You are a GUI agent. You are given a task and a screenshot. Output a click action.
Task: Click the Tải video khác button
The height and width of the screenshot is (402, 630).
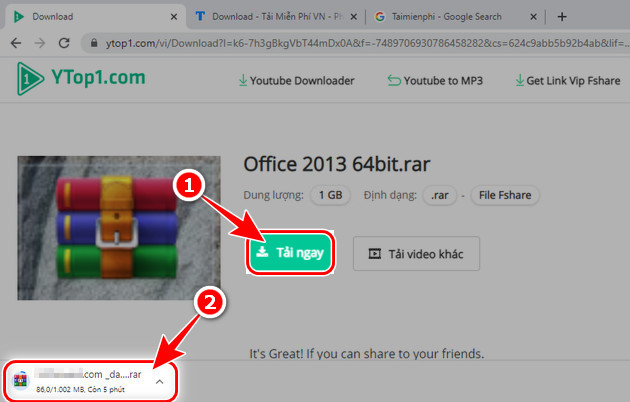[416, 253]
